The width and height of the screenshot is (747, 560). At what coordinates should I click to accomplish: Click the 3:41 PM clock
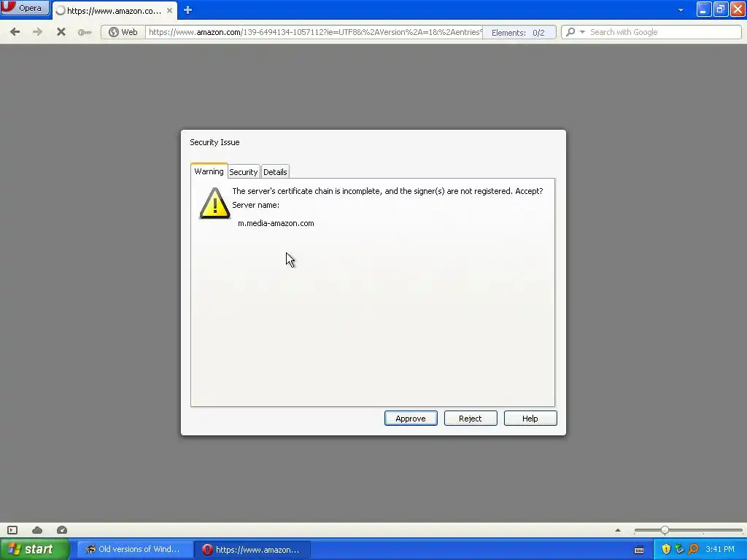(720, 550)
